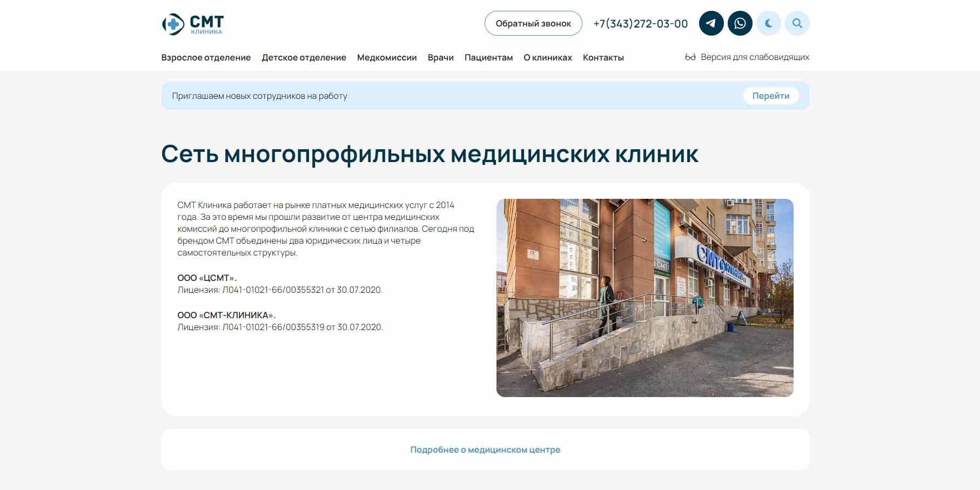Open Взрослое отделение menu
980x490 pixels.
[x=206, y=58]
